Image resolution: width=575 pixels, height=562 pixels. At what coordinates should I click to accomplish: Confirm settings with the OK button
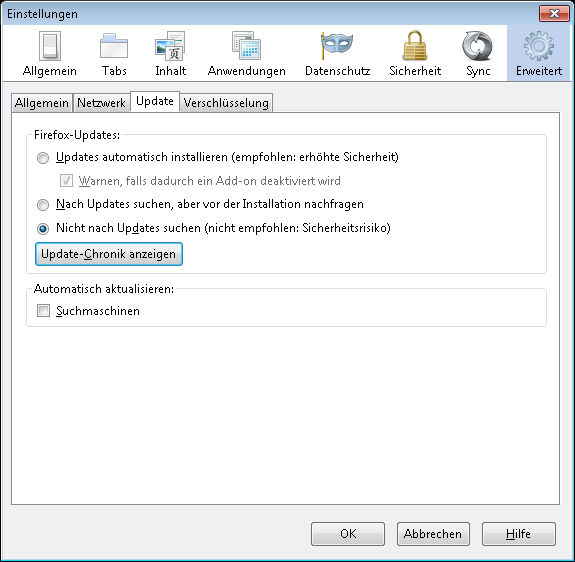[x=348, y=534]
